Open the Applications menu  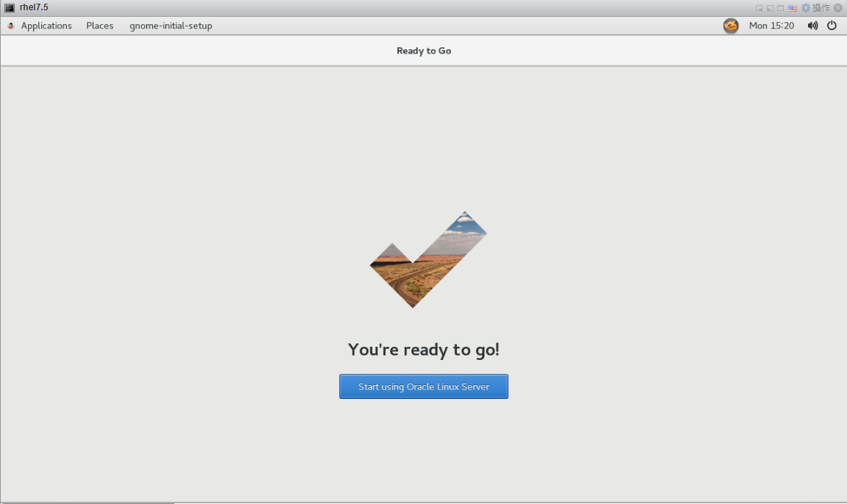[x=46, y=26]
